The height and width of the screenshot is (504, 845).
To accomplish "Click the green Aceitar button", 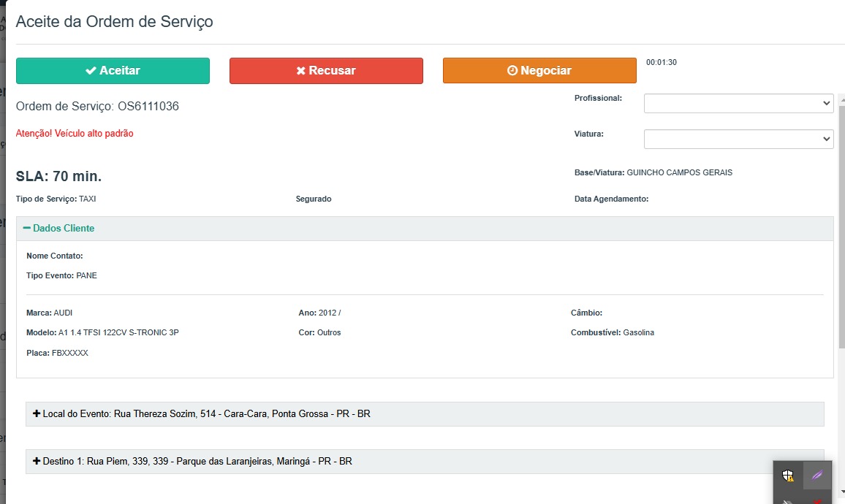I will tap(113, 71).
